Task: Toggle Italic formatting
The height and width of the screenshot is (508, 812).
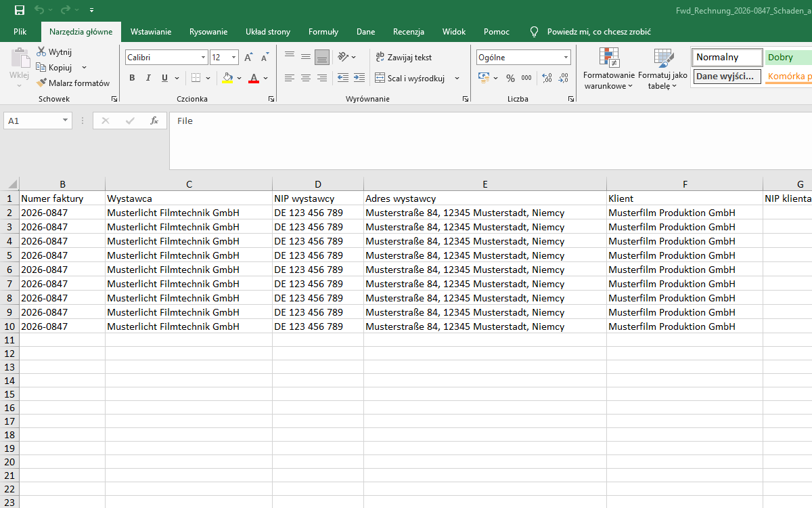Action: [148, 78]
